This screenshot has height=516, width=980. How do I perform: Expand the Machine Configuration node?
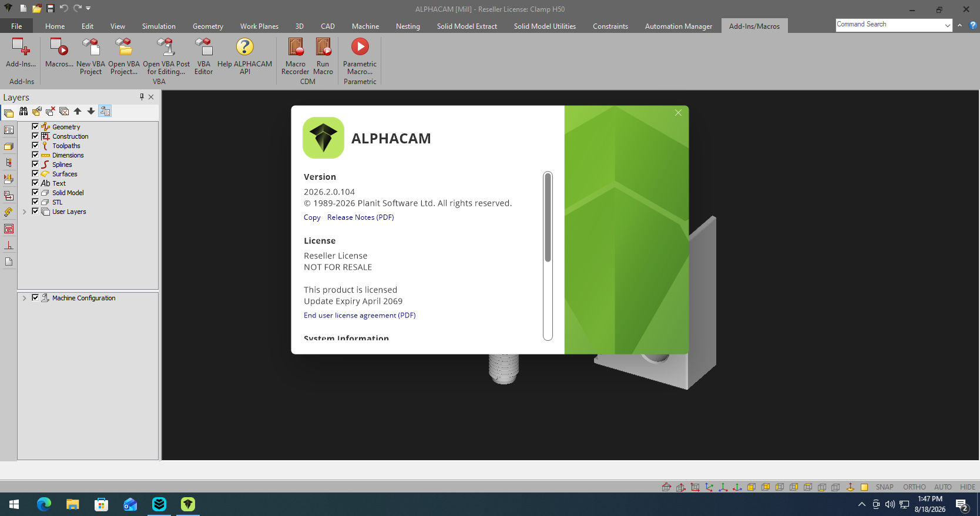point(24,298)
